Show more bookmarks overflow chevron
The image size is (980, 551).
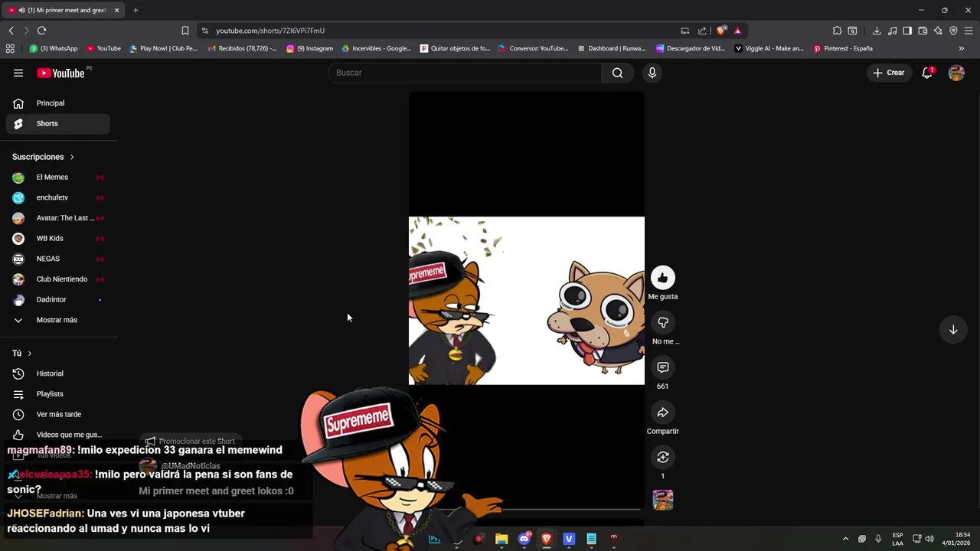point(962,48)
